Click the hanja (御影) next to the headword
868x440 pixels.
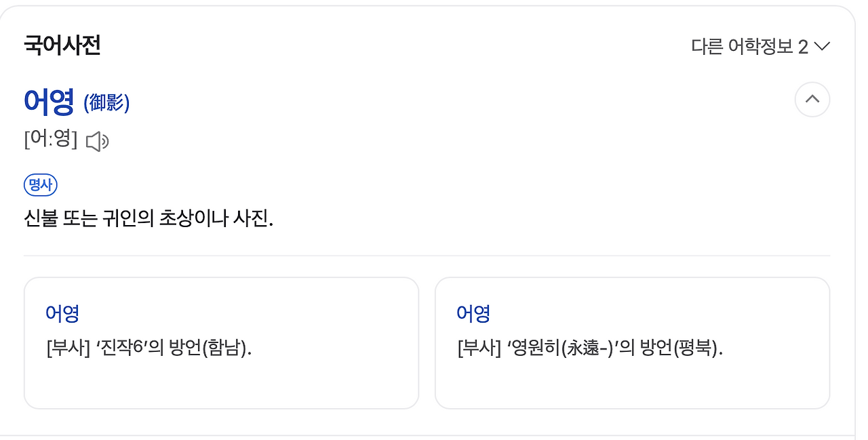106,102
